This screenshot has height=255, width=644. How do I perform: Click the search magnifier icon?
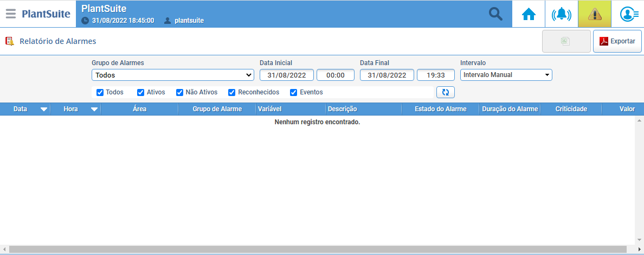coord(495,14)
